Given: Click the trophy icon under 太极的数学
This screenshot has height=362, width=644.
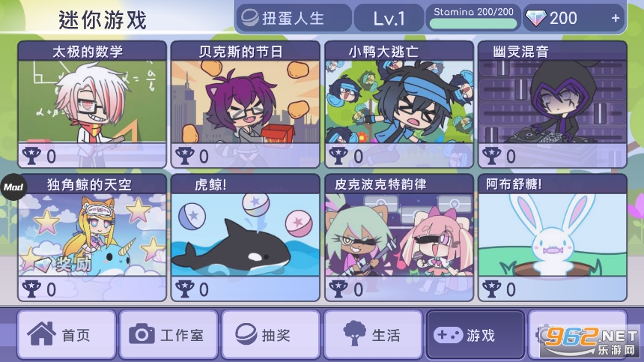Looking at the screenshot, I should [31, 156].
